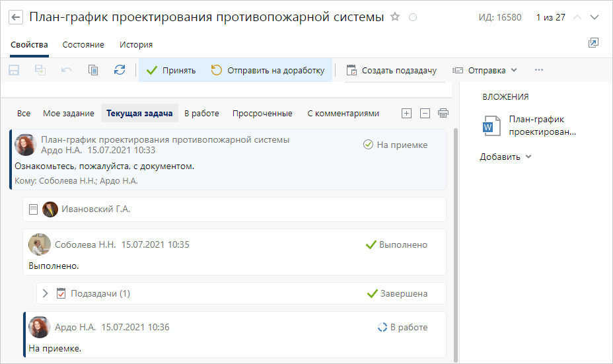Refresh the task card
The width and height of the screenshot is (613, 364).
pyautogui.click(x=120, y=70)
